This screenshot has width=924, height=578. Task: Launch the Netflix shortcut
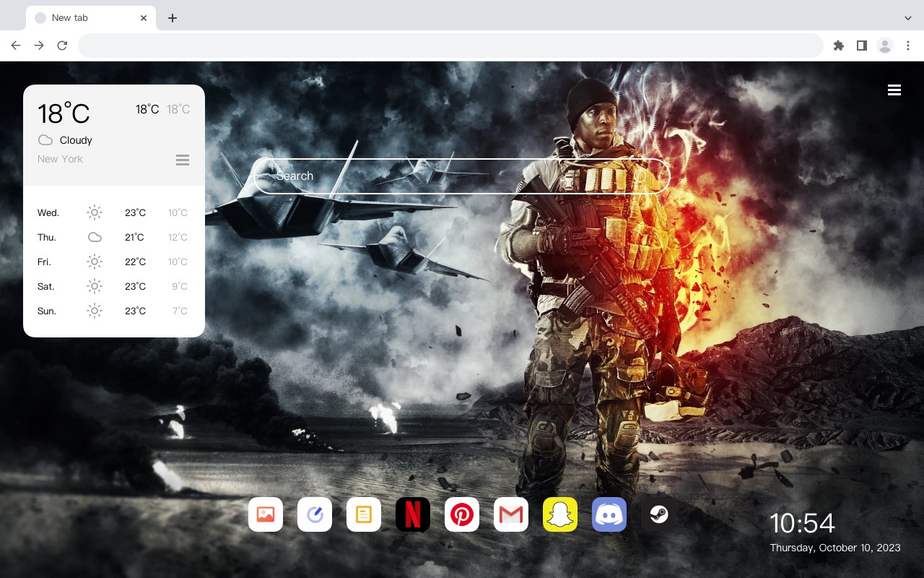click(413, 514)
